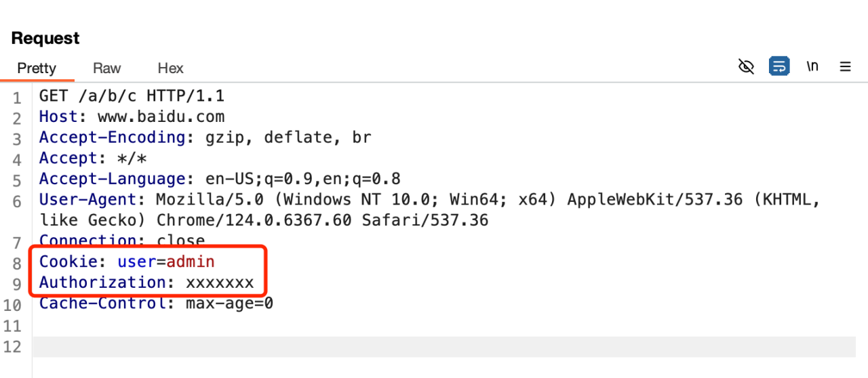Open the hamburger options menu

845,66
